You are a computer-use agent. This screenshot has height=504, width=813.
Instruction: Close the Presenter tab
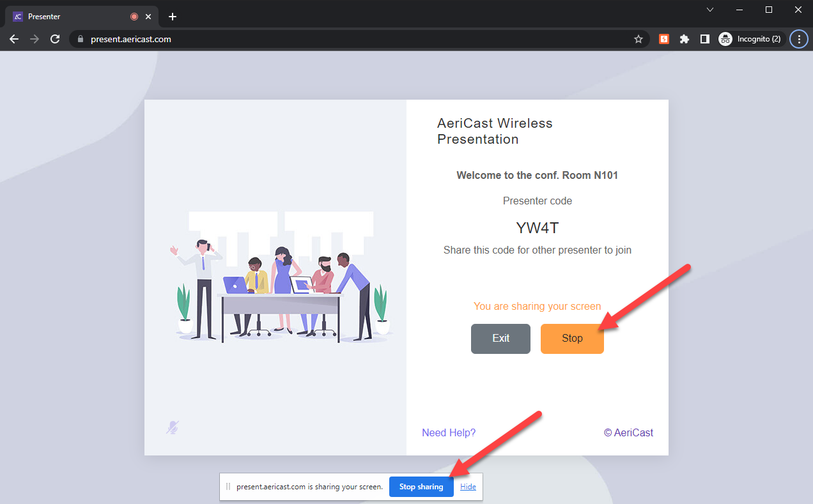150,17
